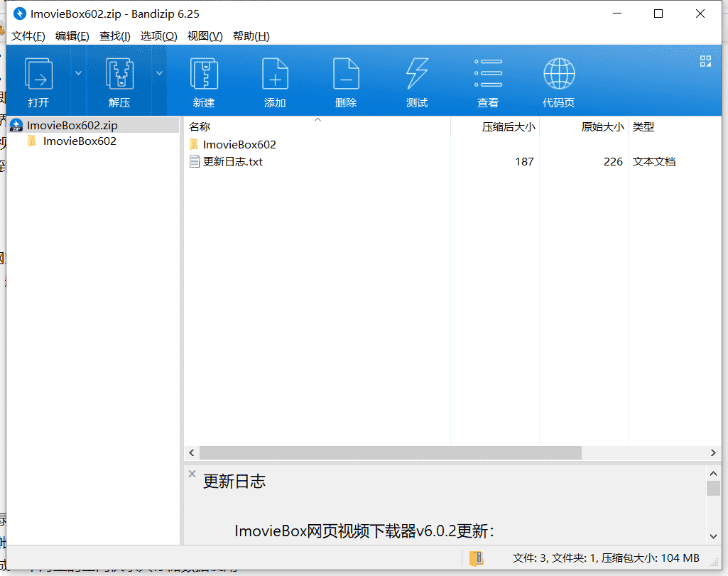The width and height of the screenshot is (728, 576).
Task: Expand the 解压 dropdown arrow
Action: pyautogui.click(x=159, y=73)
